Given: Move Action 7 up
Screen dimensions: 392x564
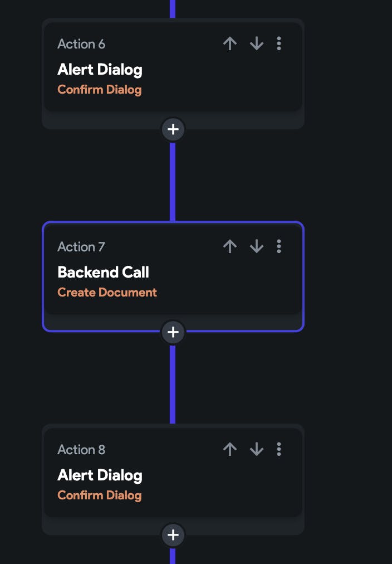Looking at the screenshot, I should (230, 246).
